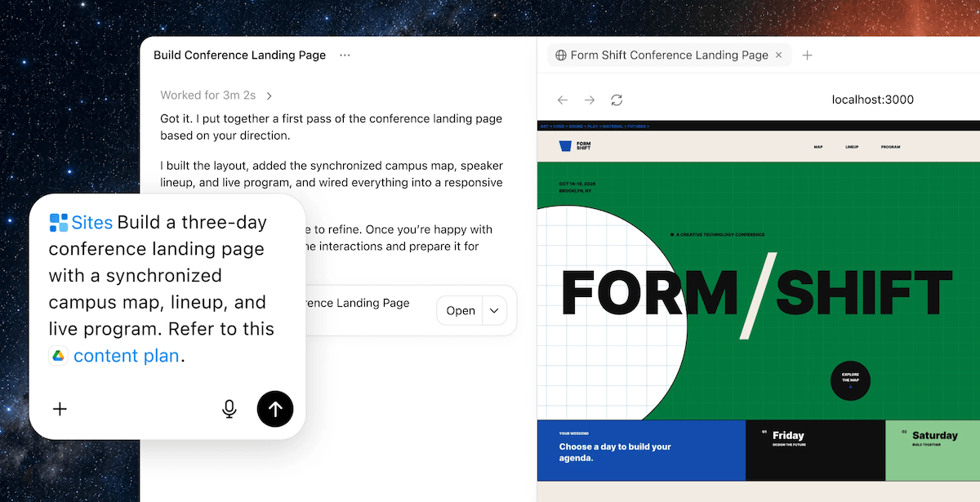Expand the Open button dropdown arrow
Image resolution: width=980 pixels, height=502 pixels.
point(494,311)
